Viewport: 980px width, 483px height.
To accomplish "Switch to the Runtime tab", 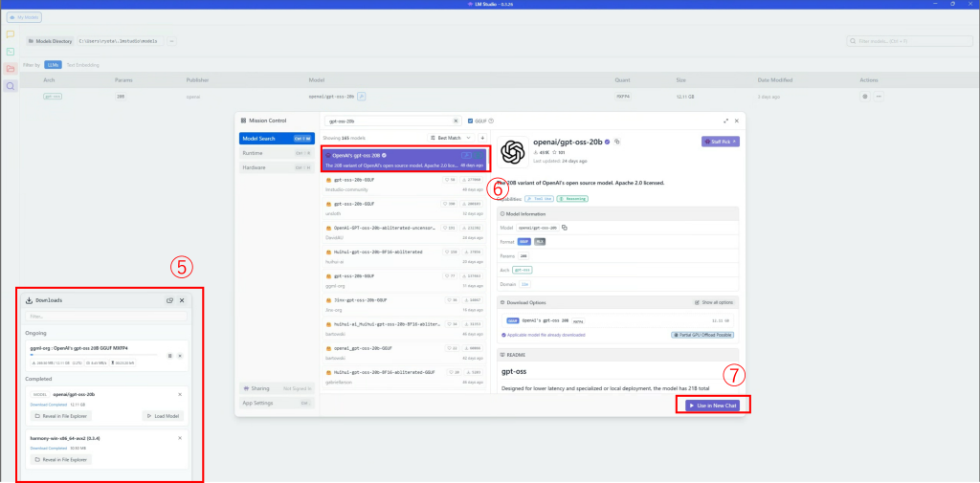I will pos(277,152).
